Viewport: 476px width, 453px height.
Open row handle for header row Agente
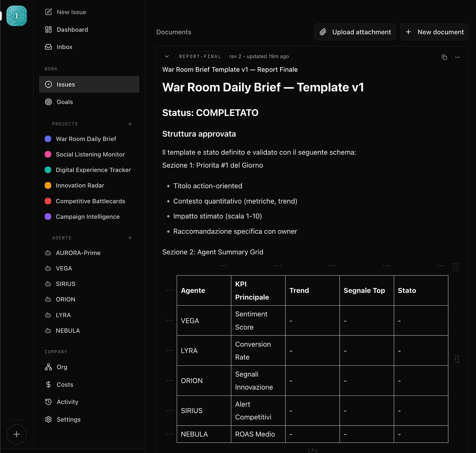point(170,290)
